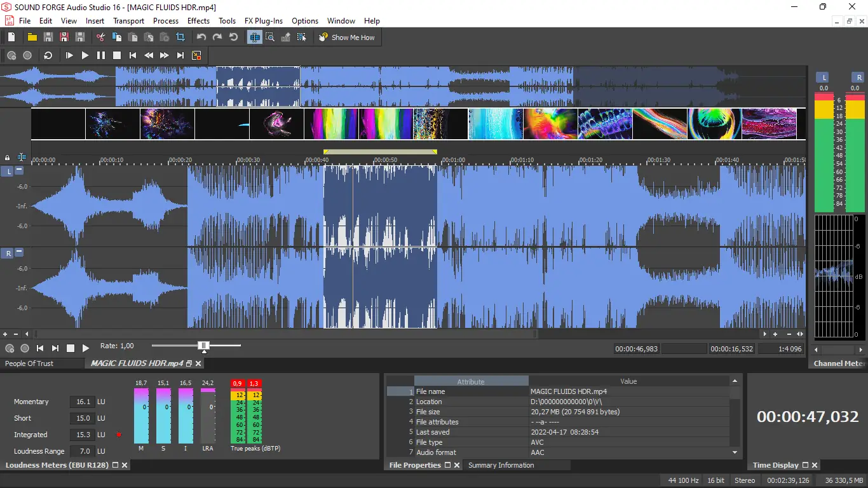
Task: Click the cyan water video thumbnail in strip
Action: point(496,124)
